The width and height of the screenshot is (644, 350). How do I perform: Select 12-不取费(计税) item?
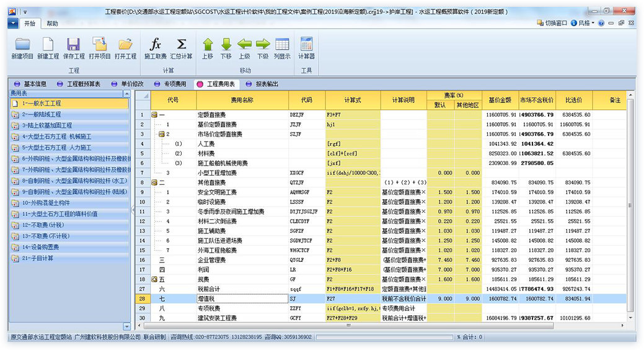[x=69, y=225]
